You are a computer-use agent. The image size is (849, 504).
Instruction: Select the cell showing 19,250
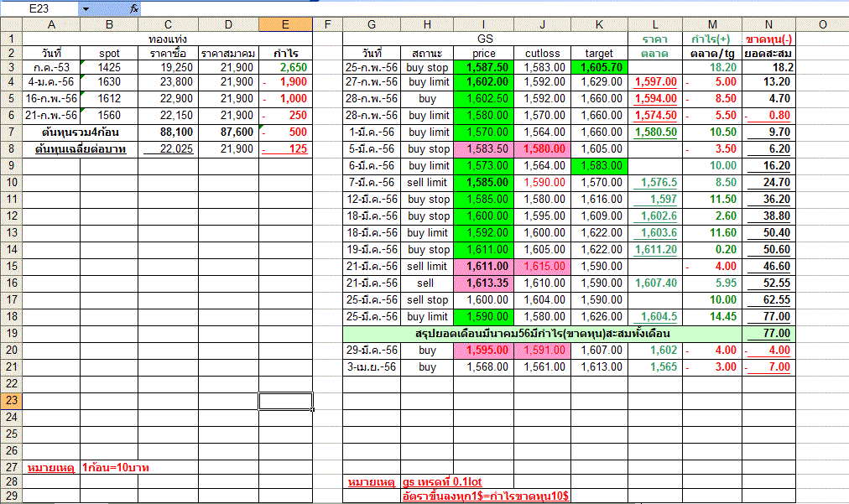[168, 67]
